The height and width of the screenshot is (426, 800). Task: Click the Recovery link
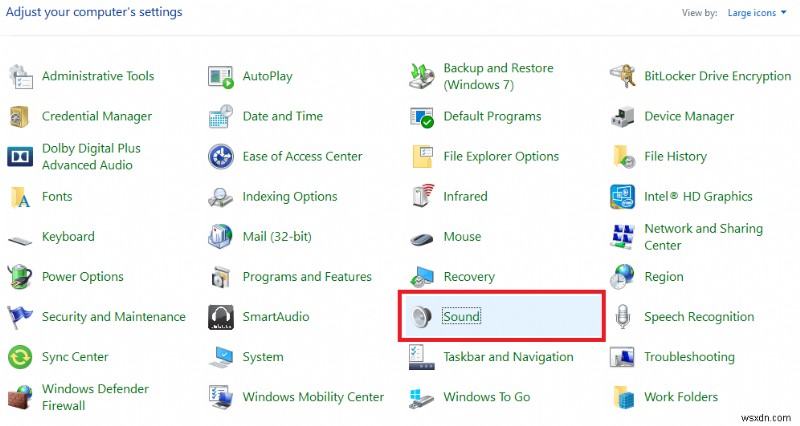(x=469, y=277)
